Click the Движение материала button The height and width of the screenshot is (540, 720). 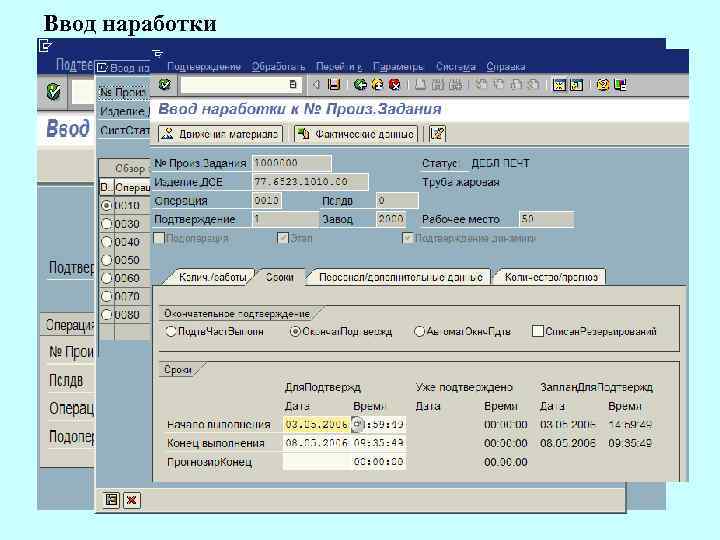click(220, 134)
